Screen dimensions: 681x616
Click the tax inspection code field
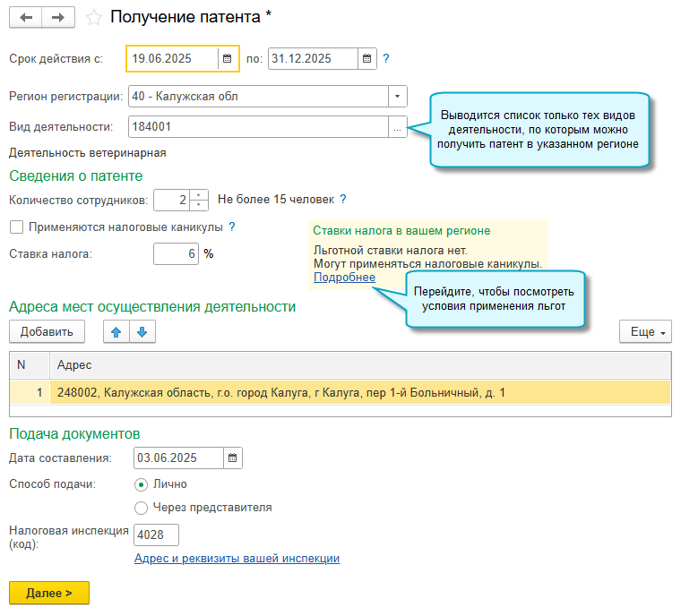pos(156,535)
